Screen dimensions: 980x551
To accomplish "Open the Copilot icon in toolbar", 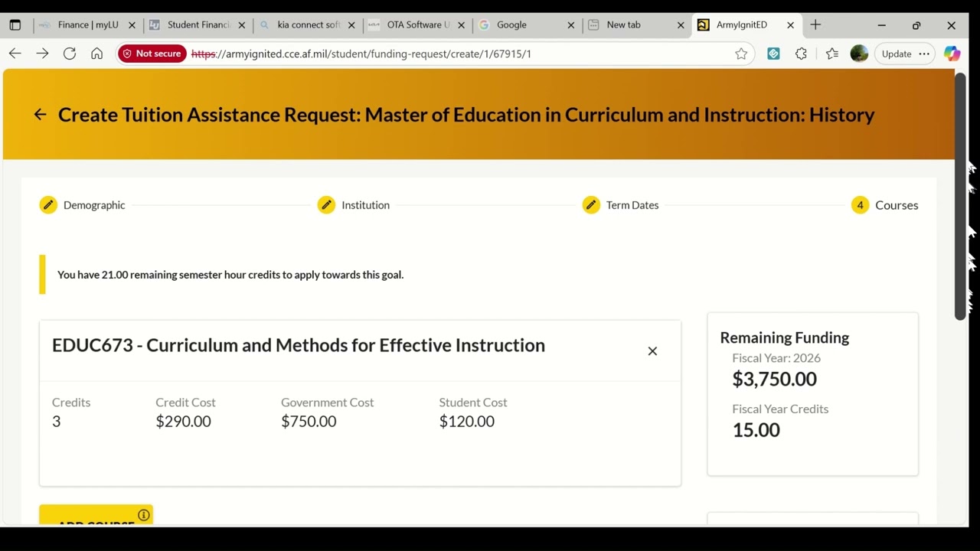I will point(952,54).
